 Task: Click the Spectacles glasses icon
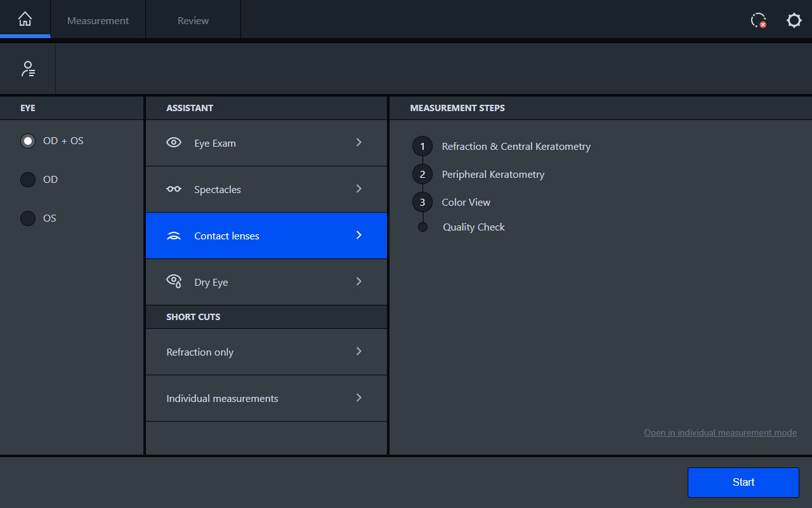(x=174, y=189)
